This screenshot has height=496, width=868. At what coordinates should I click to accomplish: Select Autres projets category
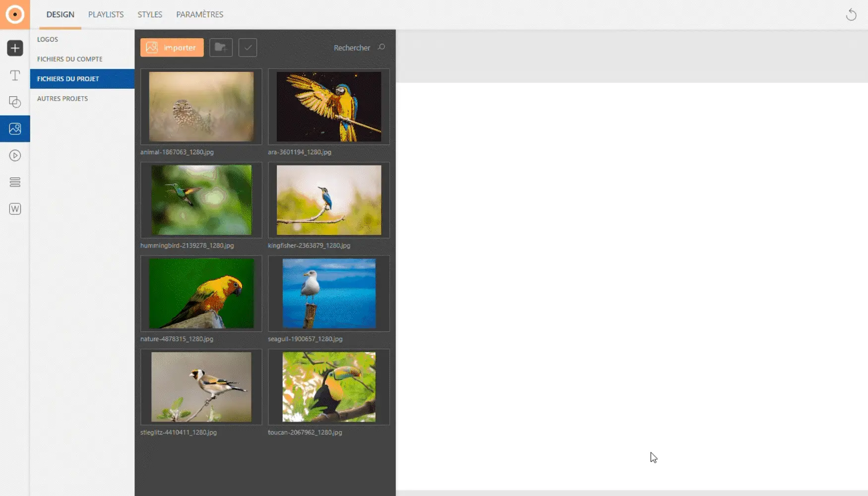(62, 99)
